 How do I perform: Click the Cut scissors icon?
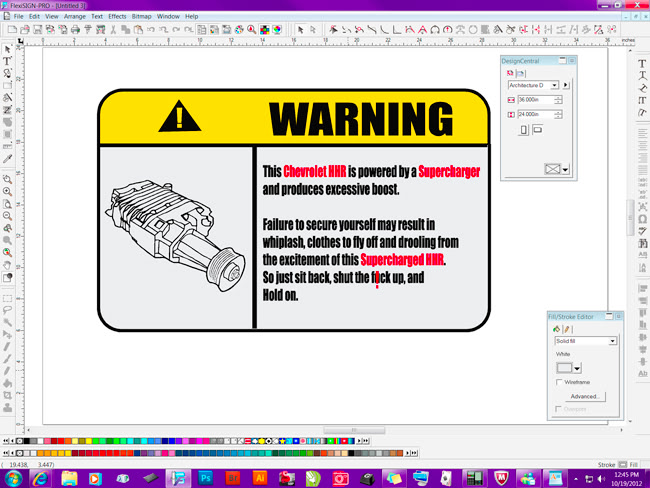click(x=113, y=29)
